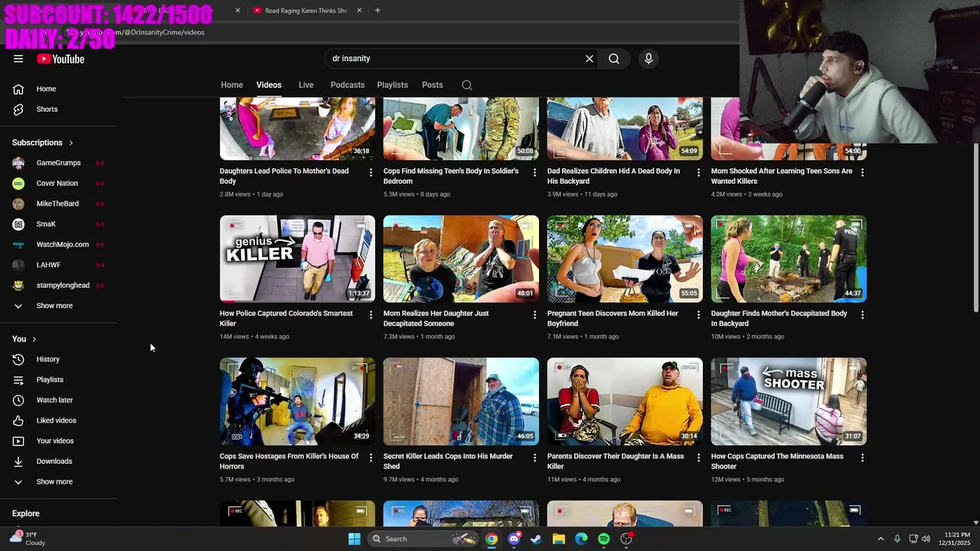Click the mass SHOOTER video thumbnail
980x551 pixels.
tap(789, 401)
